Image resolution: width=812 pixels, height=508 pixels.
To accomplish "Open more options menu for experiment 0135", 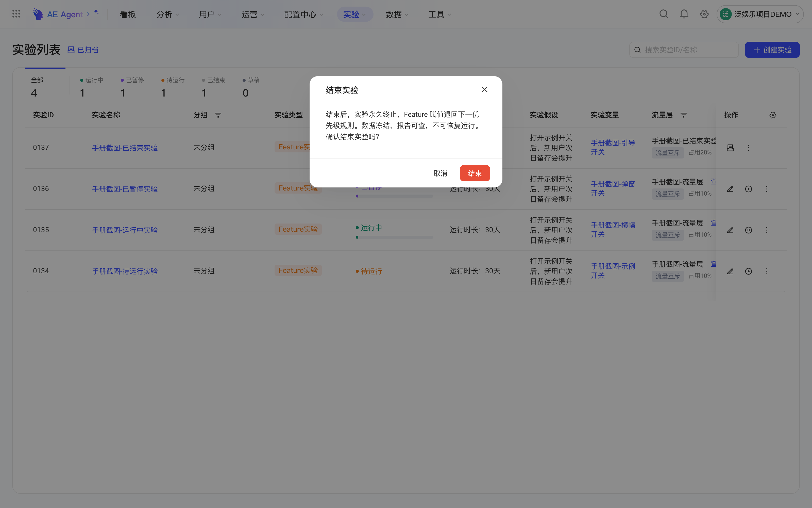I will point(767,230).
